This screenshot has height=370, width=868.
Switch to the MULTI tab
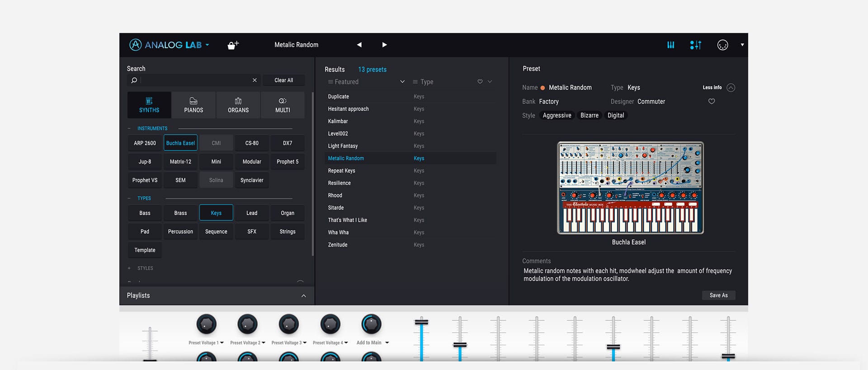283,105
